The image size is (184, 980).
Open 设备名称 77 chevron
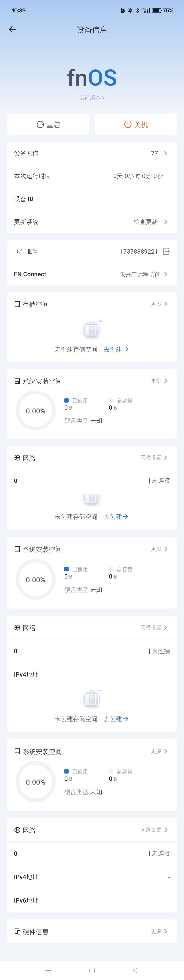click(165, 153)
